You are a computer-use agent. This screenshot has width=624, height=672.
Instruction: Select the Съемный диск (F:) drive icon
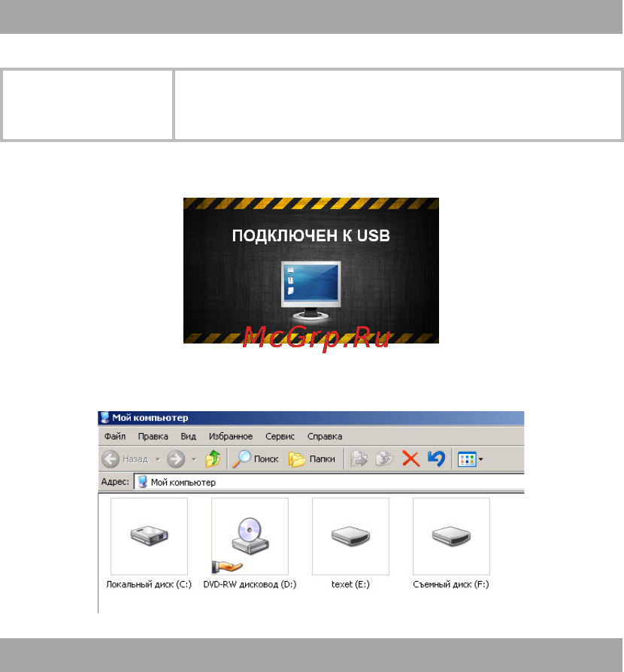coord(451,536)
